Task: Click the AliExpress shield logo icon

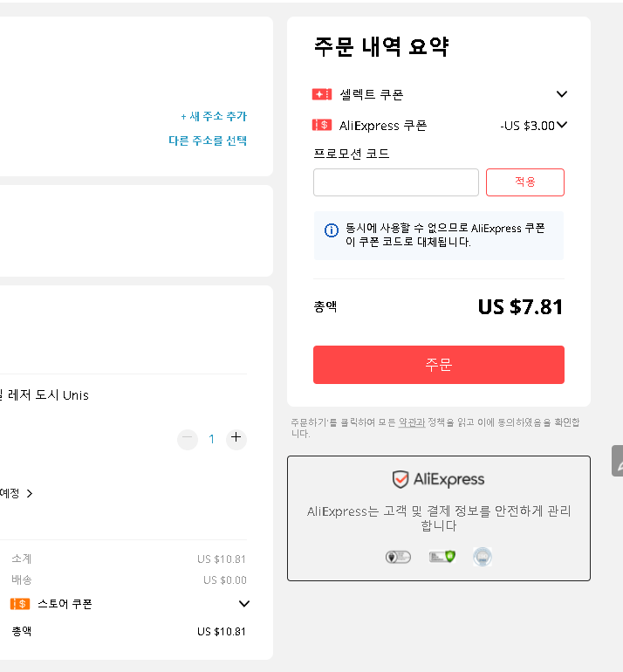Action: coord(400,479)
